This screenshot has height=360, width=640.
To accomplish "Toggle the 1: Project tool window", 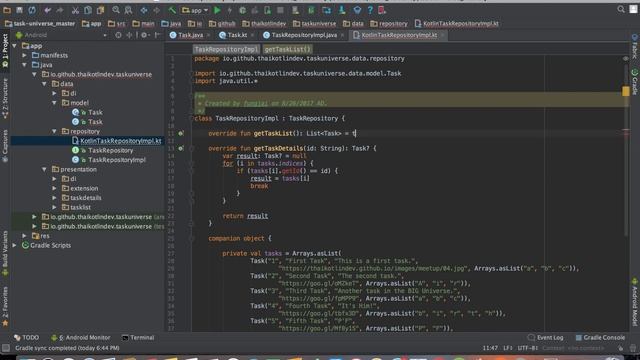I will pos(5,50).
